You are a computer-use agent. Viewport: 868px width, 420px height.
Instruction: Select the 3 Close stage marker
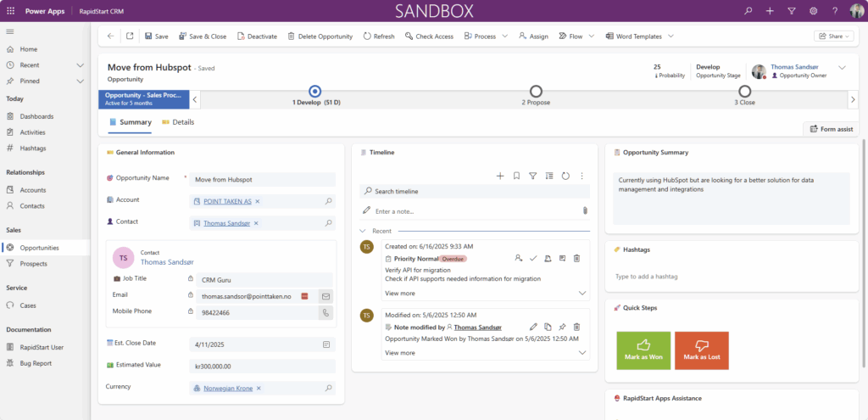click(744, 92)
